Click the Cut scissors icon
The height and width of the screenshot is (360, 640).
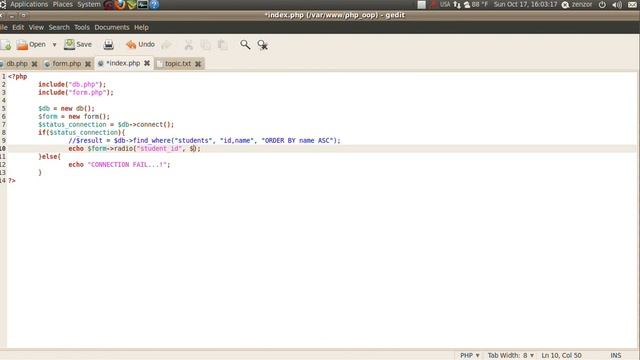tap(189, 45)
